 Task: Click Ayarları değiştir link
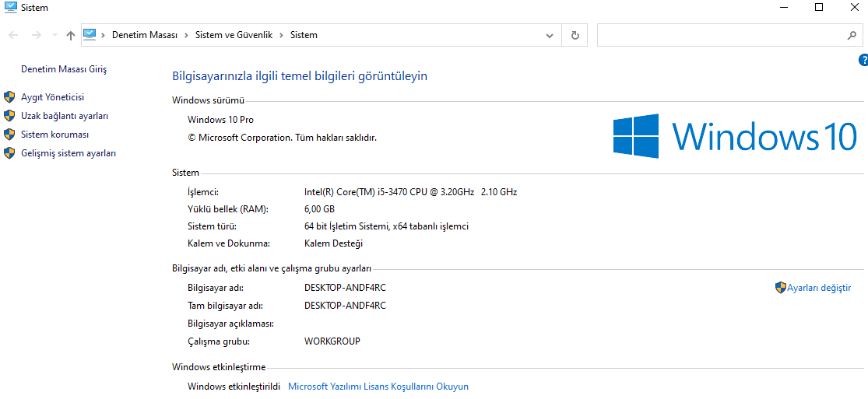(x=819, y=288)
